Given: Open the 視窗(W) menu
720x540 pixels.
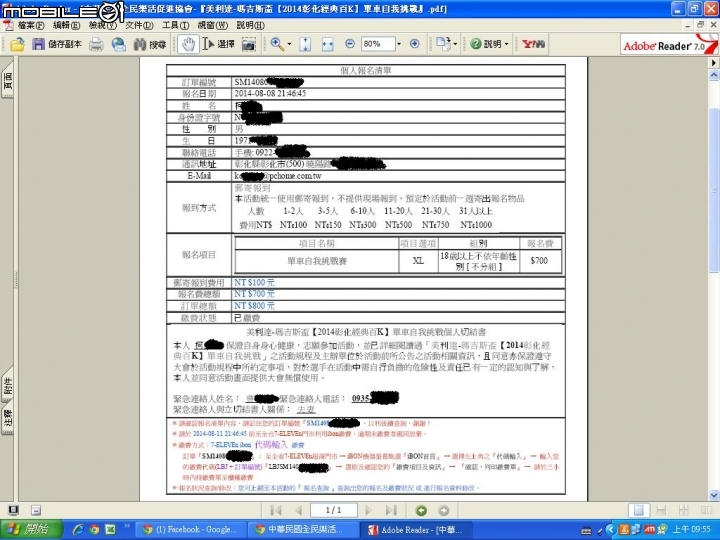Looking at the screenshot, I should 213,25.
